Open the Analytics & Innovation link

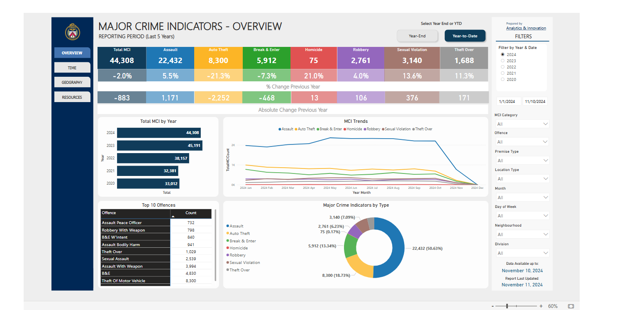coord(526,28)
